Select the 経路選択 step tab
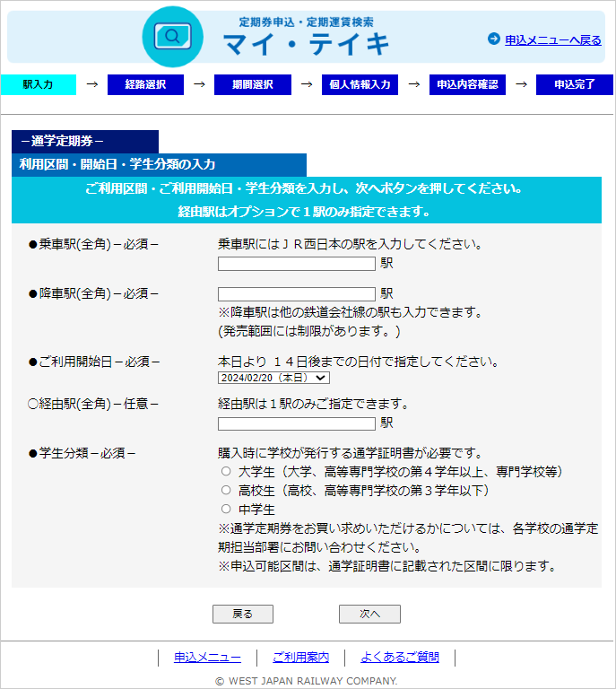Image resolution: width=616 pixels, height=689 pixels. click(x=145, y=84)
